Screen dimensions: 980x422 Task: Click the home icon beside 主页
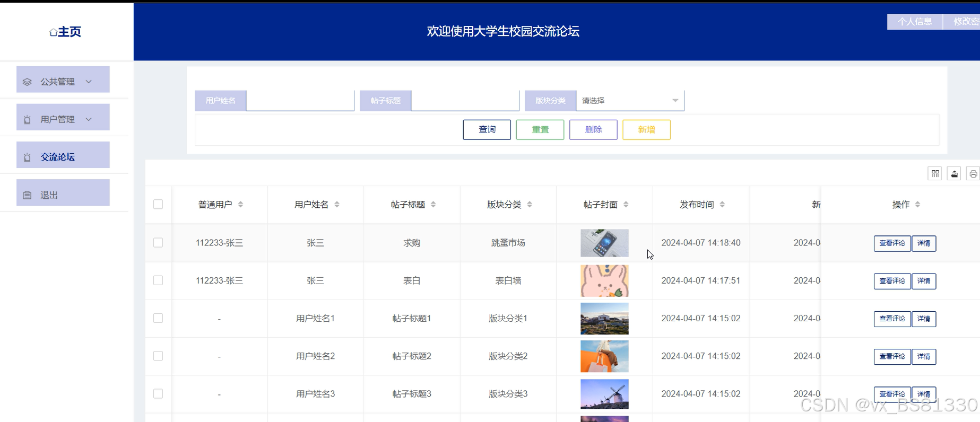point(53,32)
